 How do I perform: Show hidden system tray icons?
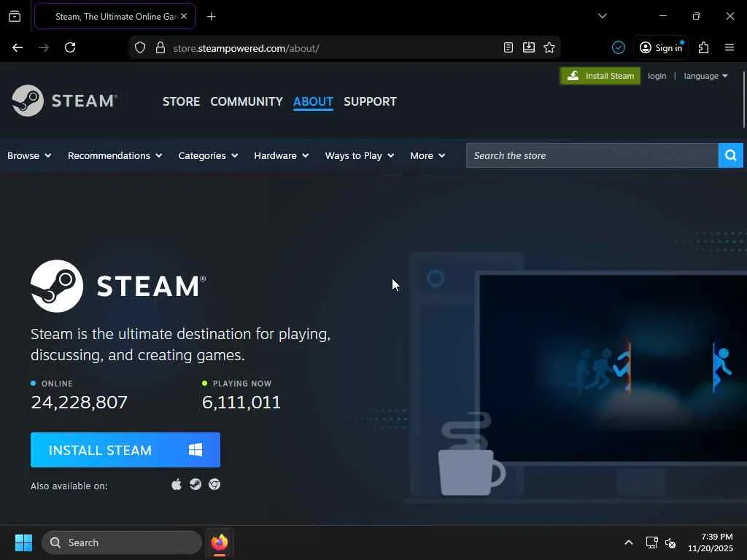pyautogui.click(x=629, y=542)
